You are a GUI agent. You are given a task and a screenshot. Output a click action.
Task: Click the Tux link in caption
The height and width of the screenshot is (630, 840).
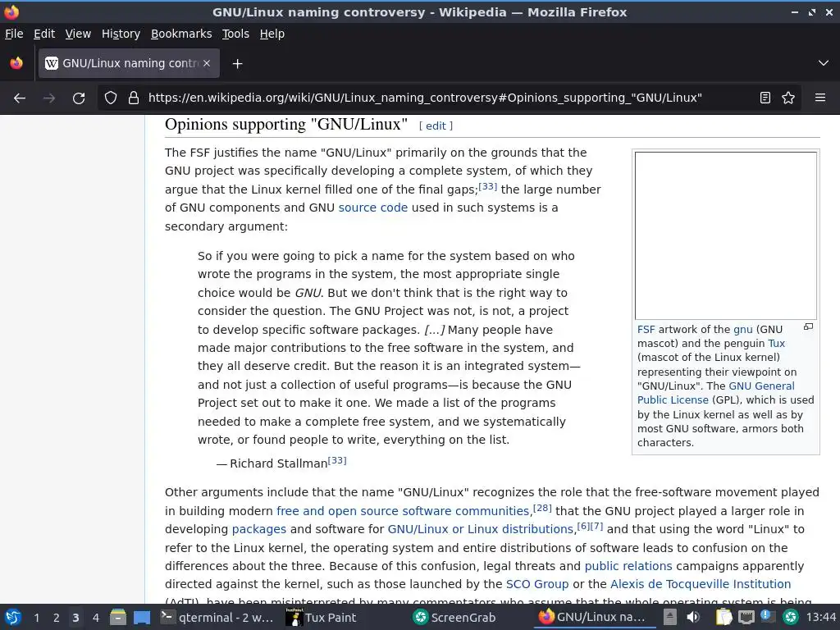pos(776,344)
